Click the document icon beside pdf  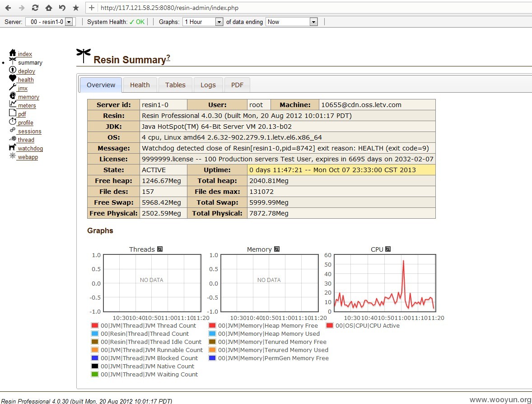pos(13,113)
